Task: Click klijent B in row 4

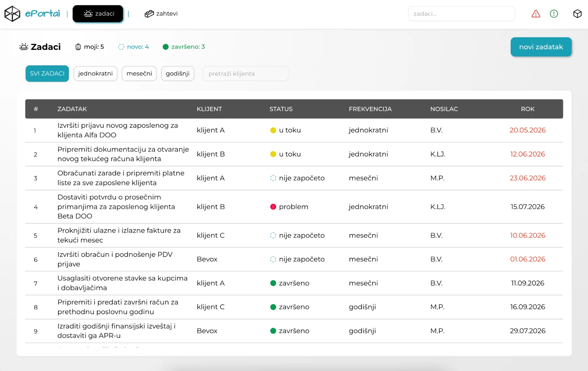Action: pos(211,207)
